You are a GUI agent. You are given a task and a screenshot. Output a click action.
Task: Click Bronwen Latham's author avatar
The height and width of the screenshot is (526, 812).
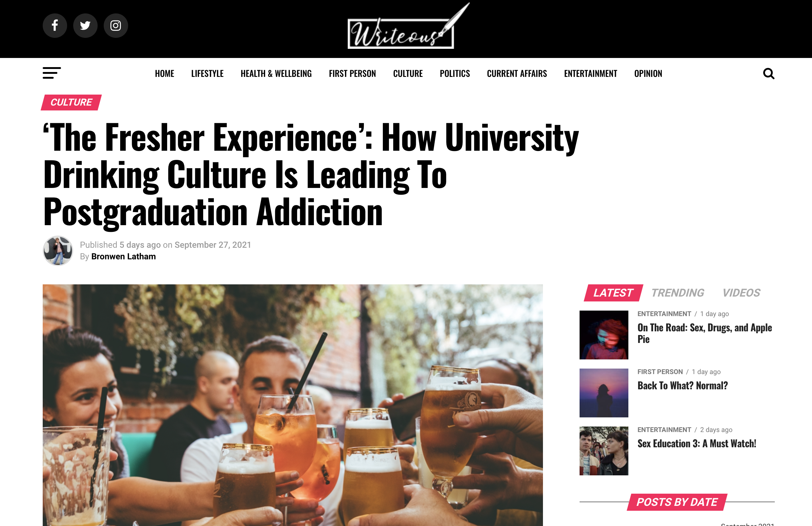pos(58,250)
